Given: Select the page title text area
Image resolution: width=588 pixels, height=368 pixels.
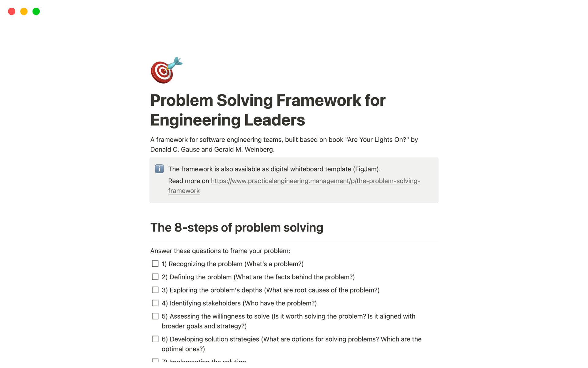Looking at the screenshot, I should 294,110.
